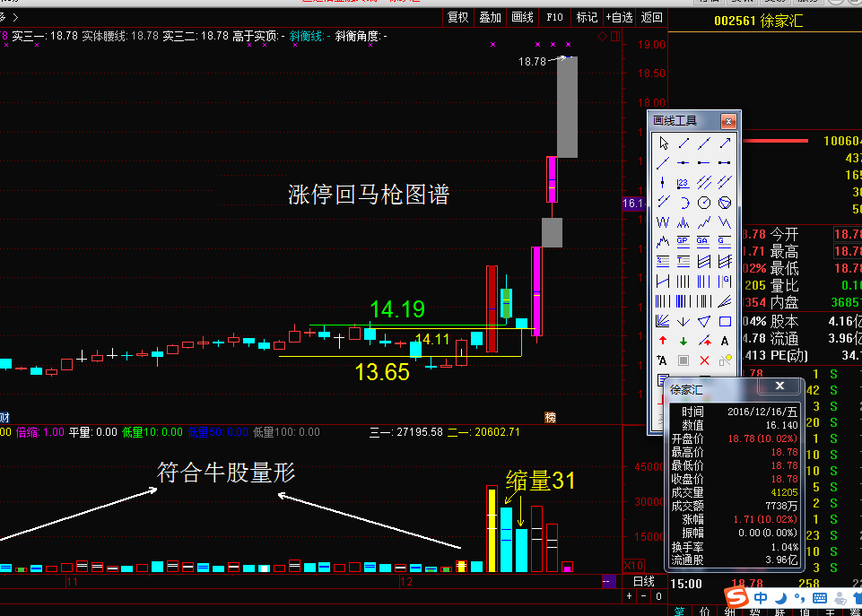This screenshot has width=862, height=616.
Task: Click the Sogou input method logo
Action: (736, 596)
